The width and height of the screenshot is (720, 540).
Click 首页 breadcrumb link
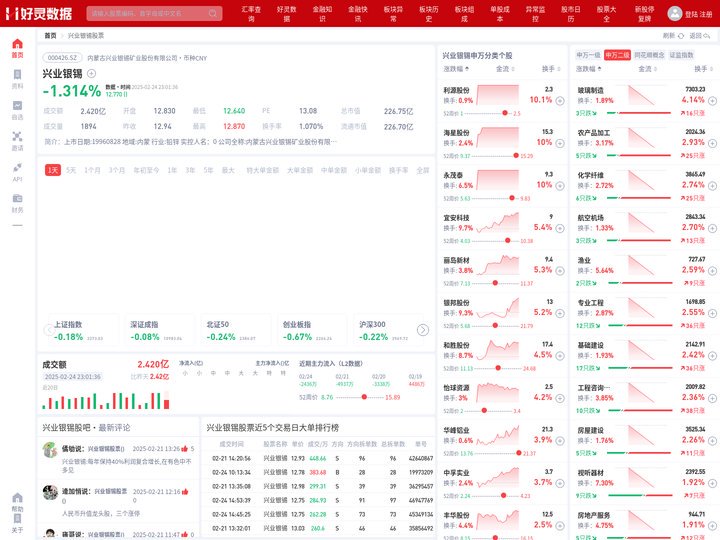(x=50, y=35)
